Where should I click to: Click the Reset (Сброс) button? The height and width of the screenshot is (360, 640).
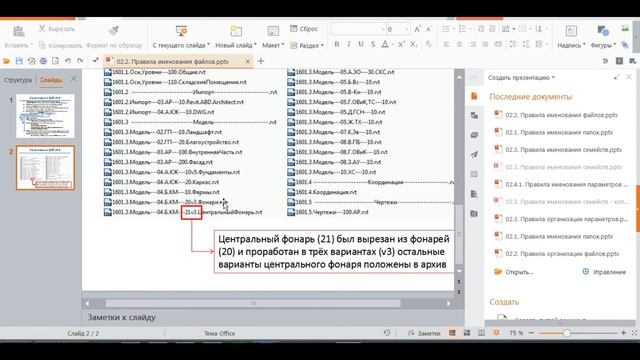point(304,29)
